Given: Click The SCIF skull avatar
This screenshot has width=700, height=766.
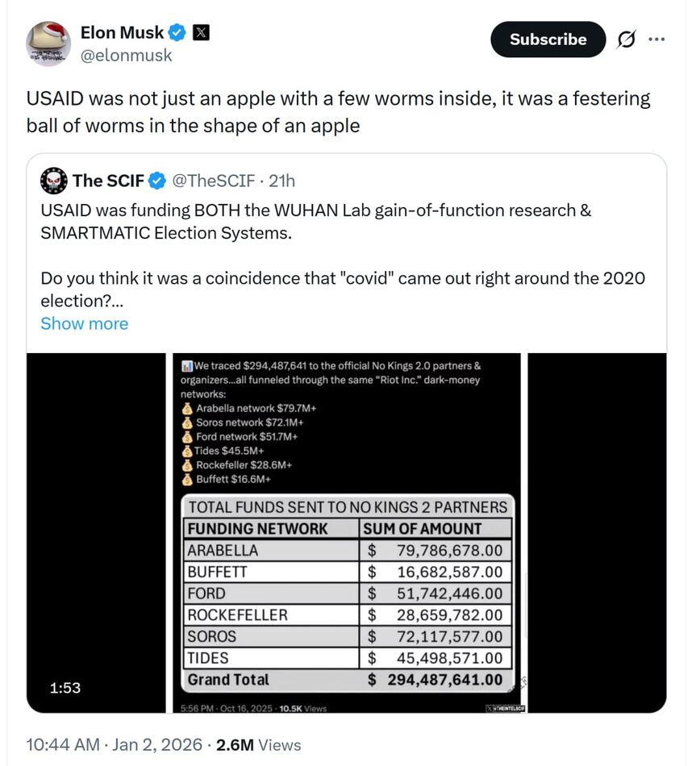Looking at the screenshot, I should tap(52, 181).
